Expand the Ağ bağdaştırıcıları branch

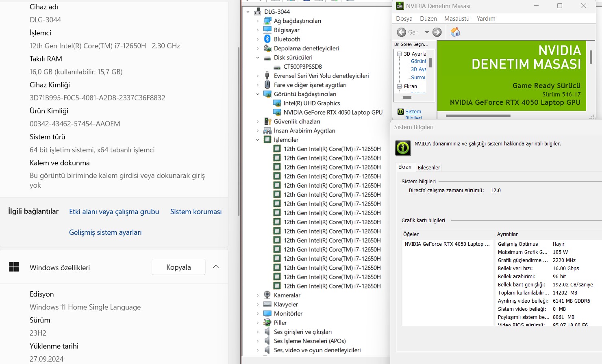click(257, 21)
